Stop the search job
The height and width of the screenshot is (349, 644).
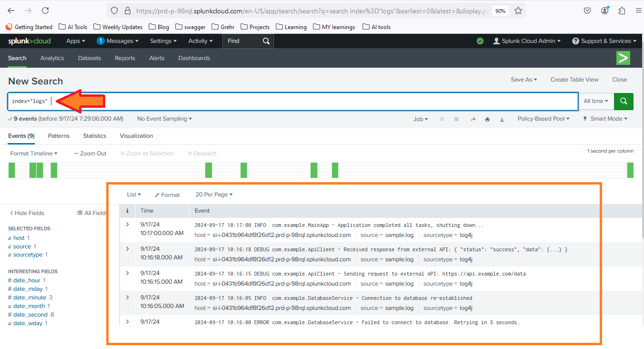456,119
